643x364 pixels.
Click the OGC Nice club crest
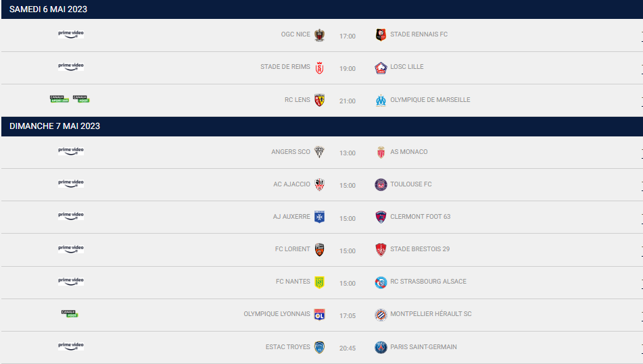[x=319, y=35]
